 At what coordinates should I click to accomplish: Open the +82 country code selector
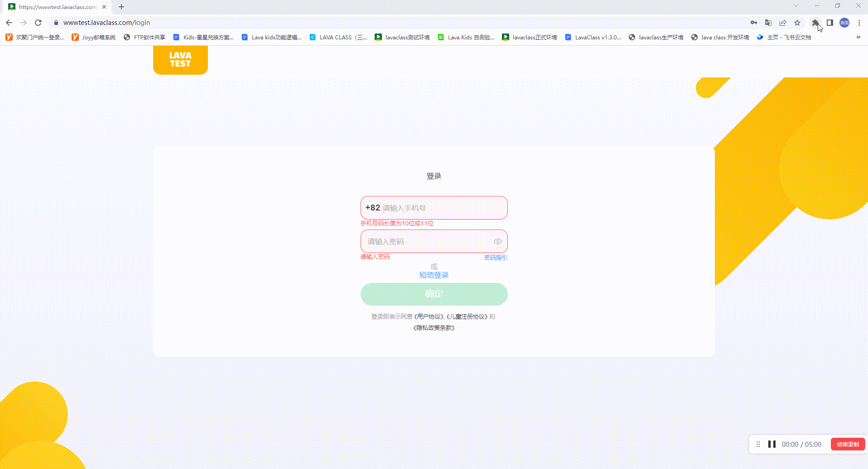(x=372, y=208)
